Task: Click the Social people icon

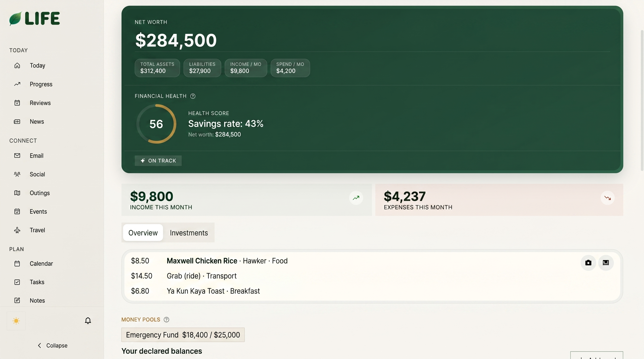Action: (17, 174)
